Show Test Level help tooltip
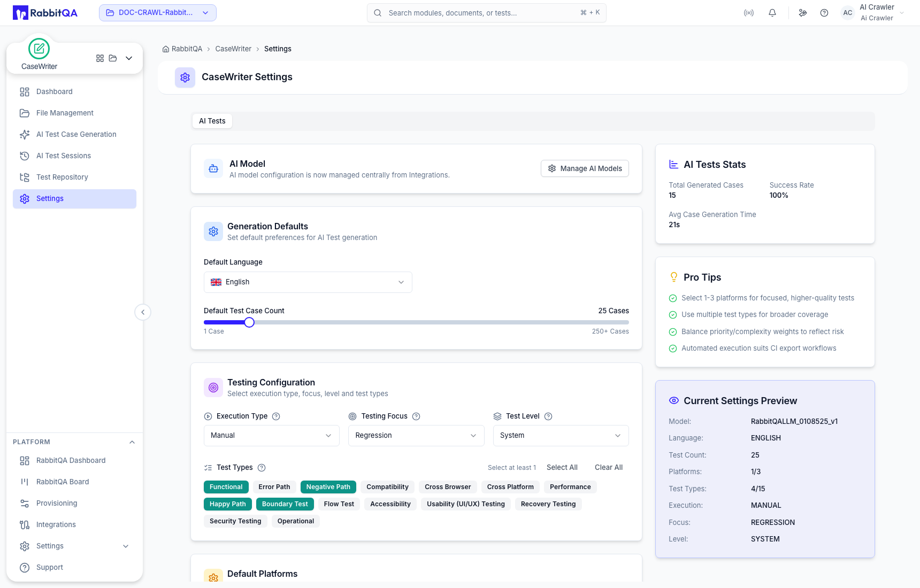Image resolution: width=920 pixels, height=588 pixels. click(x=548, y=416)
